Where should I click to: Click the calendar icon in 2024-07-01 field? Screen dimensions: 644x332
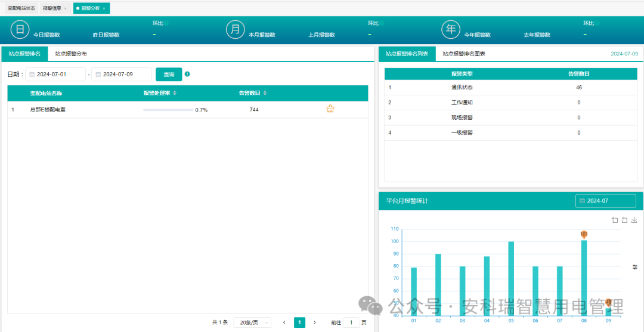(x=32, y=75)
